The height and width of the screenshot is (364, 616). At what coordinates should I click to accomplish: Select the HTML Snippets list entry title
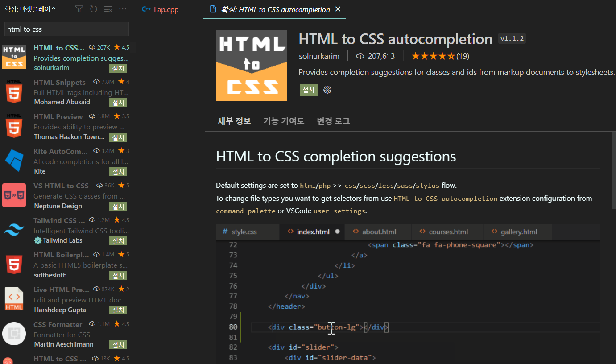click(59, 82)
